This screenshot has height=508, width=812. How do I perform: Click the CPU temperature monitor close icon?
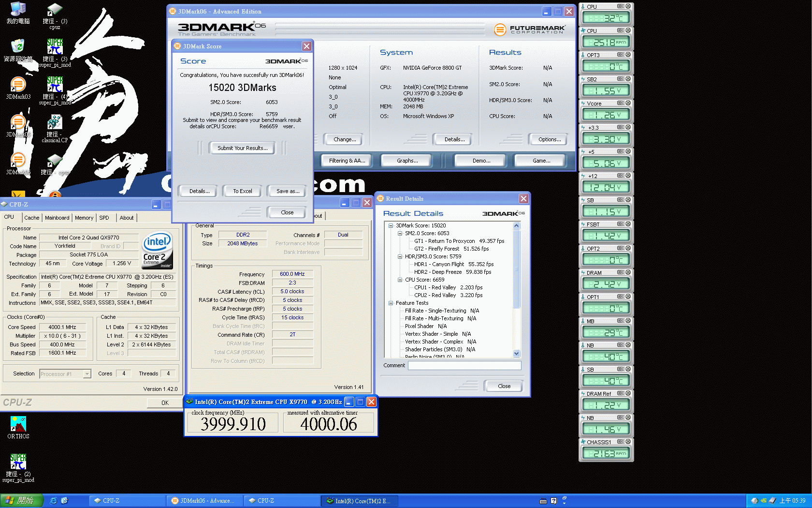628,6
